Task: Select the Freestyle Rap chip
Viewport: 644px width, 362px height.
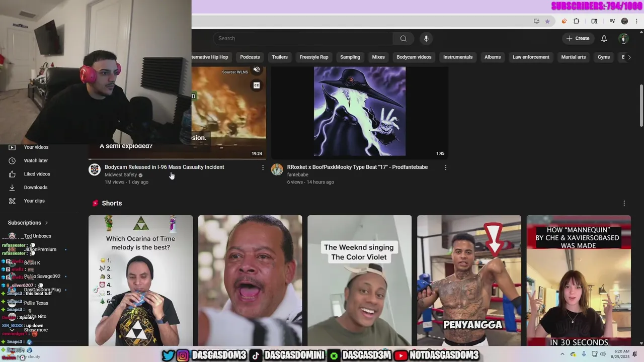Action: click(x=314, y=57)
